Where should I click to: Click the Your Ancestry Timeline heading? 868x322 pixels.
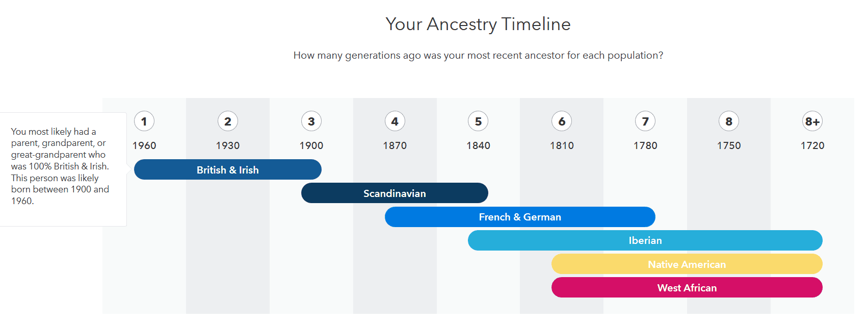(478, 24)
